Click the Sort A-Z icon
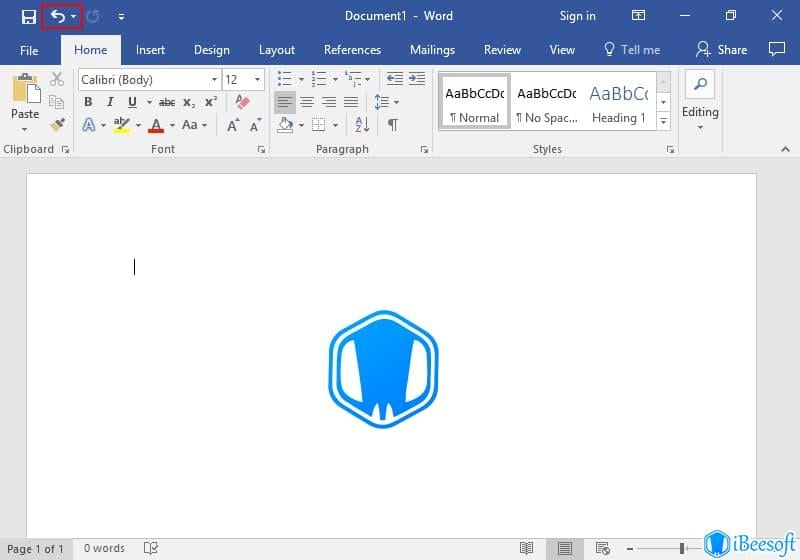 point(362,125)
